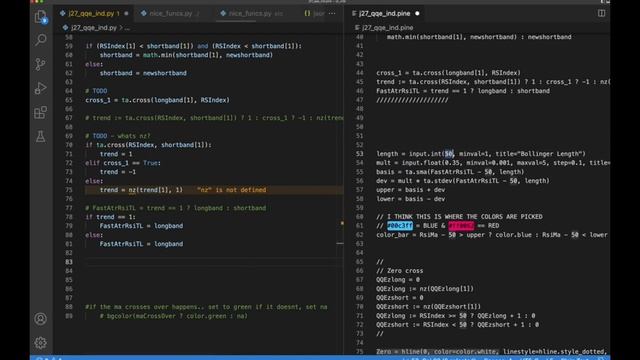Switch to j27_qqe_ind.pine tab

384,13
